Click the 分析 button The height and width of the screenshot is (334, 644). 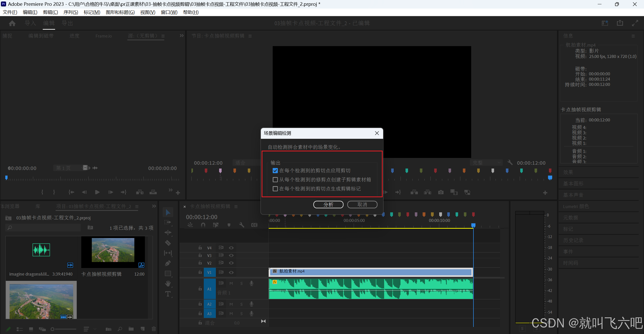click(x=328, y=205)
